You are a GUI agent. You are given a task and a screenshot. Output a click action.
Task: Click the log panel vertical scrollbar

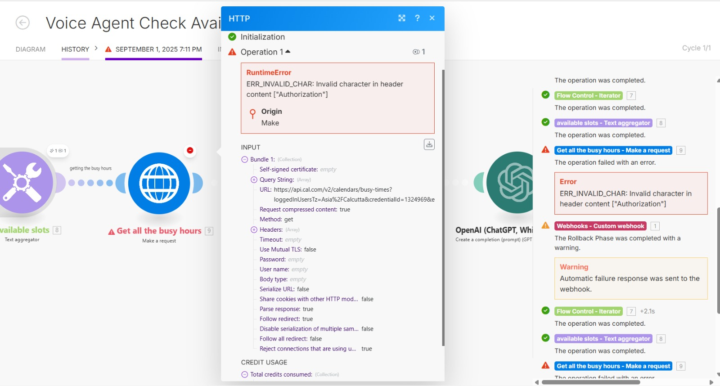718,261
